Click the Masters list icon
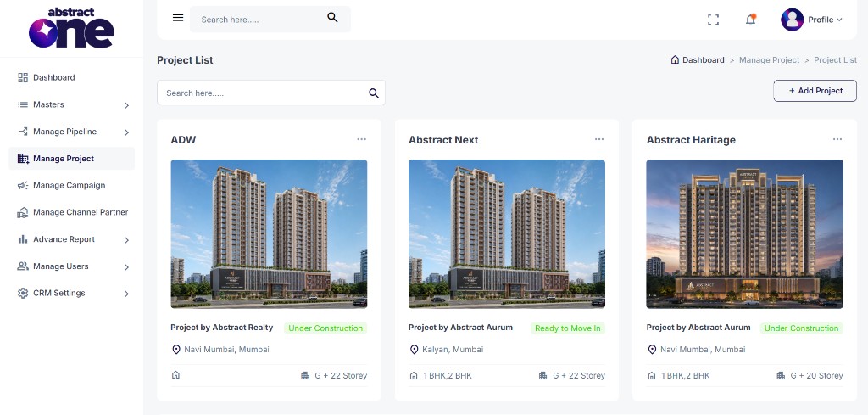The height and width of the screenshot is (415, 868). [23, 104]
